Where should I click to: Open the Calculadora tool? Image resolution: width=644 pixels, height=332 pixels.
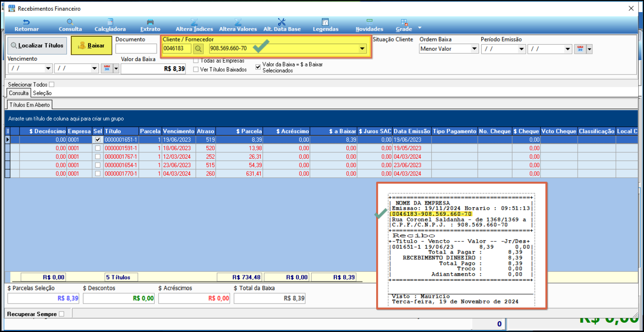point(110,25)
